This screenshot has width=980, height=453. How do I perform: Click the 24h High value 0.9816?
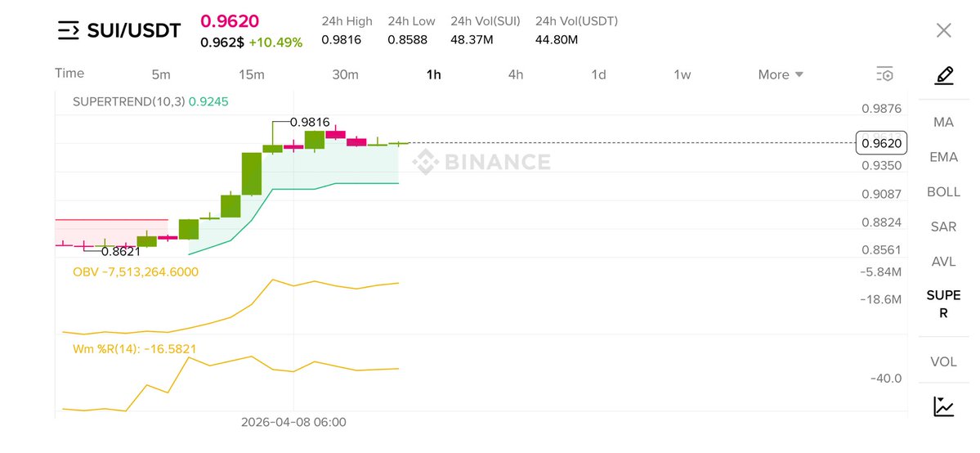click(342, 40)
